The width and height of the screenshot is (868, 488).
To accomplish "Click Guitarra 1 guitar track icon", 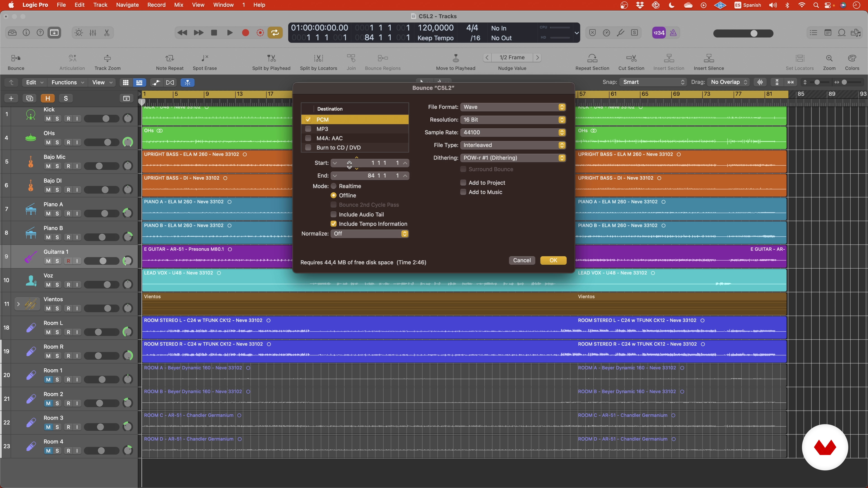I will [x=31, y=257].
